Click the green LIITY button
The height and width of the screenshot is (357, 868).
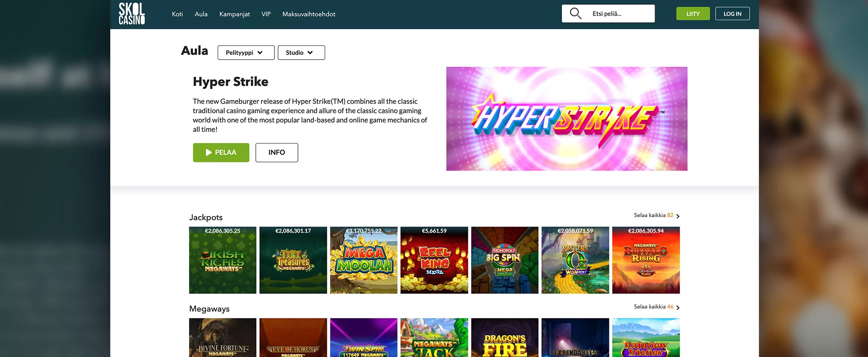coord(693,13)
